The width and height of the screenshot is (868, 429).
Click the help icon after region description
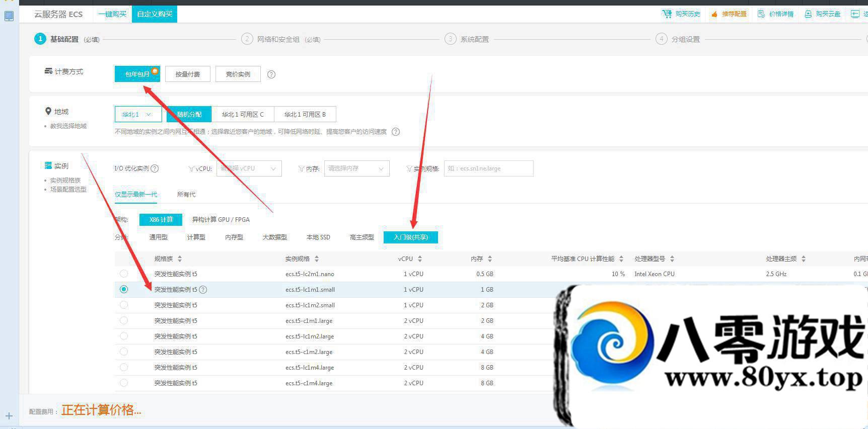coord(396,132)
